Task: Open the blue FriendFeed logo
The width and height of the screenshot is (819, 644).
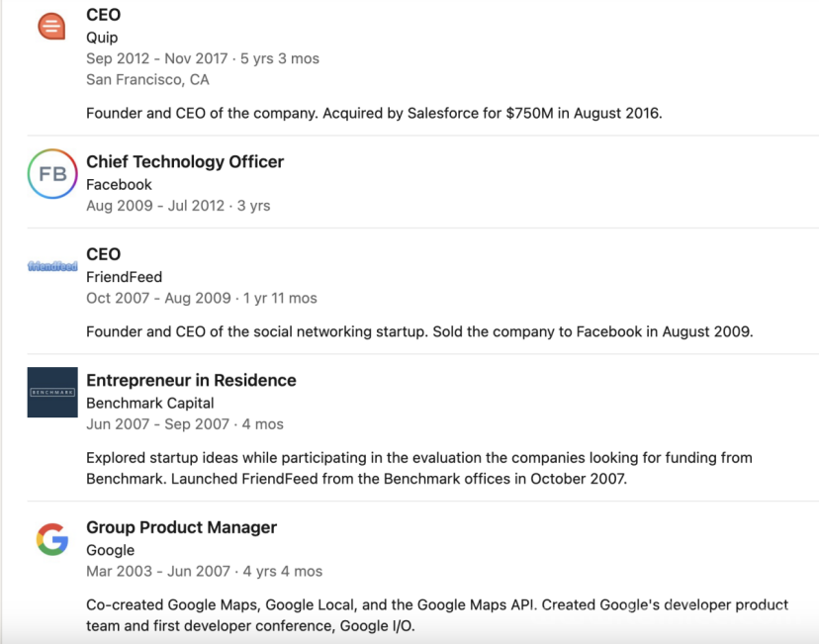Action: click(52, 266)
